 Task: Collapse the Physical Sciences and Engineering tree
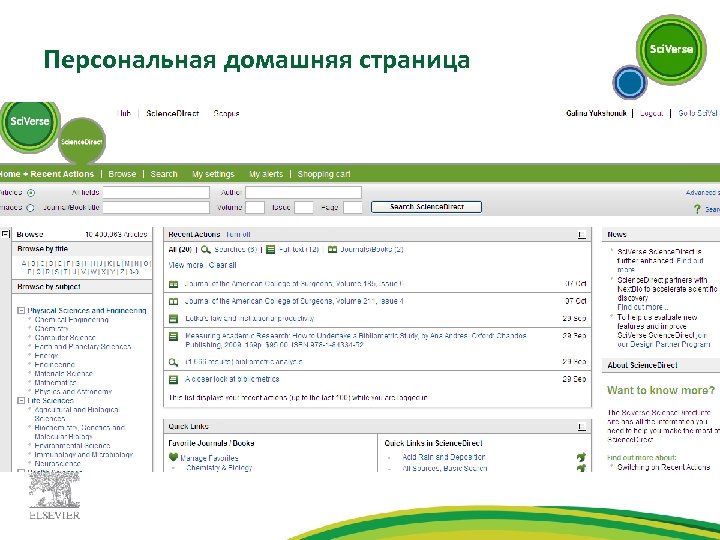(21, 310)
